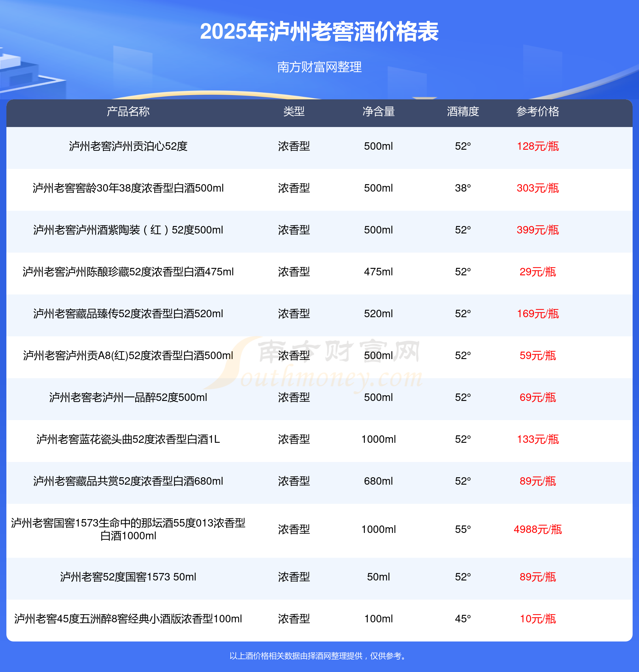Screen dimensions: 639x672
Task: Click the title "2025年泸州老窖酒价格表"
Action: click(319, 32)
